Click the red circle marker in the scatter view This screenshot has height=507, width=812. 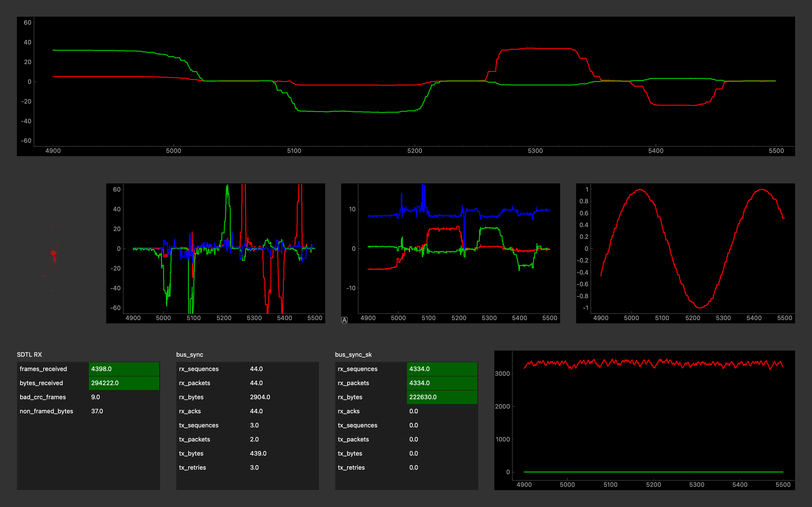coord(53,253)
